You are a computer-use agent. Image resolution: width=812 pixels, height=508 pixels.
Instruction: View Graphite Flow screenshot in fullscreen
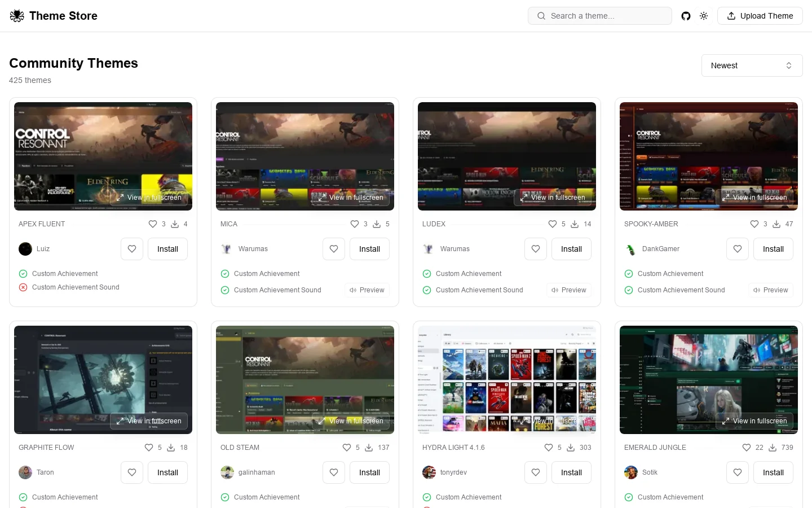tap(149, 421)
